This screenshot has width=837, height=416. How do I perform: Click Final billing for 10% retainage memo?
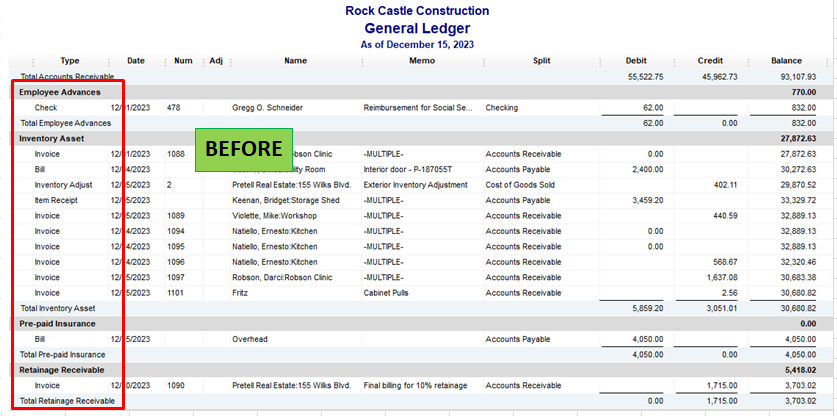click(415, 386)
